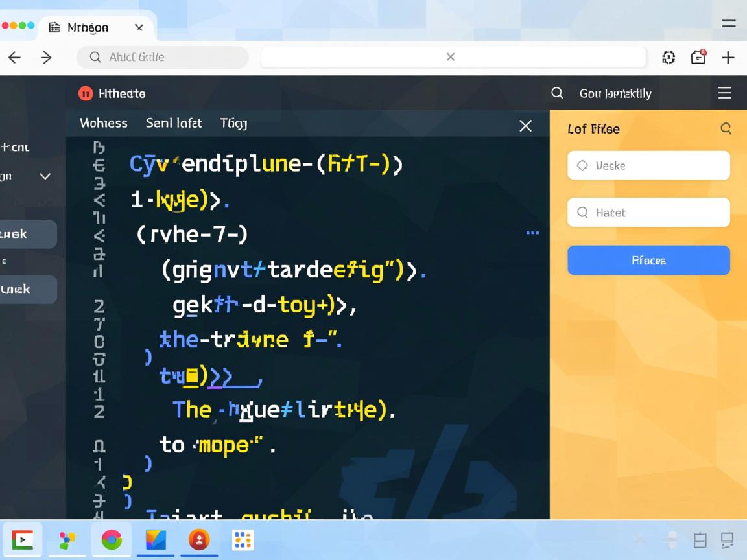Click the orange search icon in side panel

(x=726, y=128)
